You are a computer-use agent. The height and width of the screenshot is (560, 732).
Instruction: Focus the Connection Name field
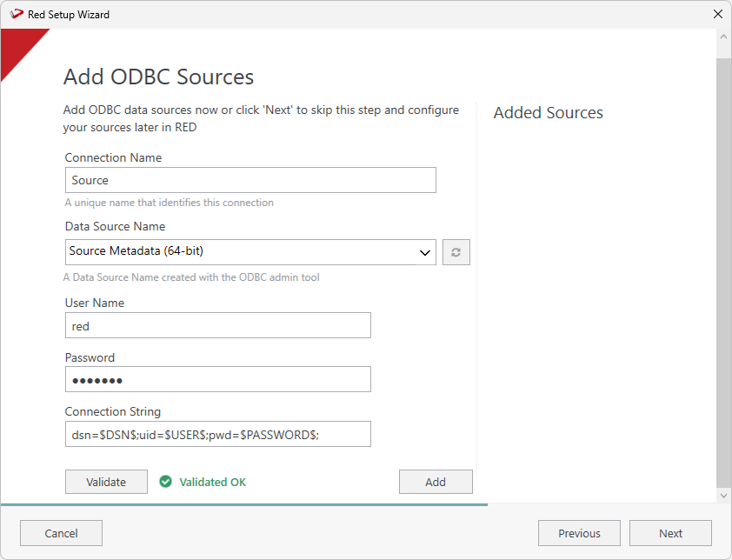coord(250,180)
